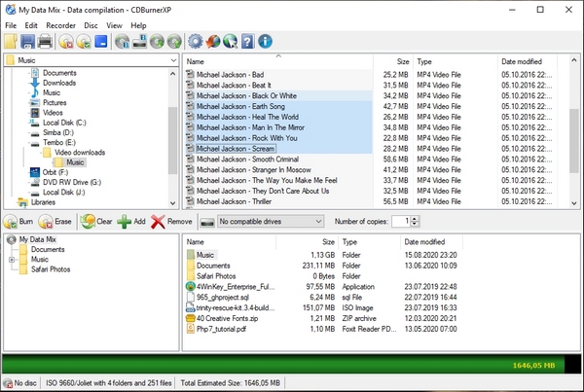Click the Remove button
The image size is (584, 392).
171,222
